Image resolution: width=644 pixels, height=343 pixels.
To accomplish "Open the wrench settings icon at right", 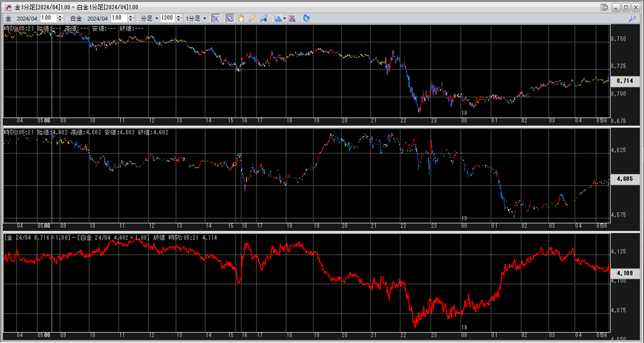I will (632, 18).
